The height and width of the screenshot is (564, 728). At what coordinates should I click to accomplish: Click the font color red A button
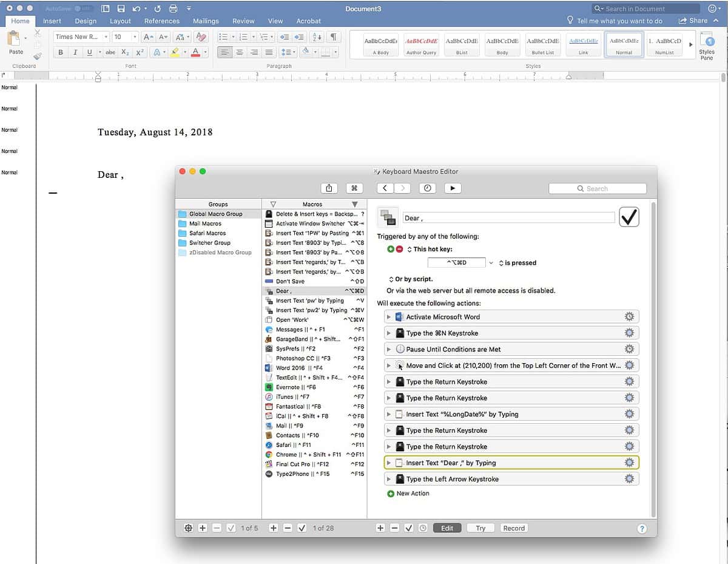[x=195, y=53]
